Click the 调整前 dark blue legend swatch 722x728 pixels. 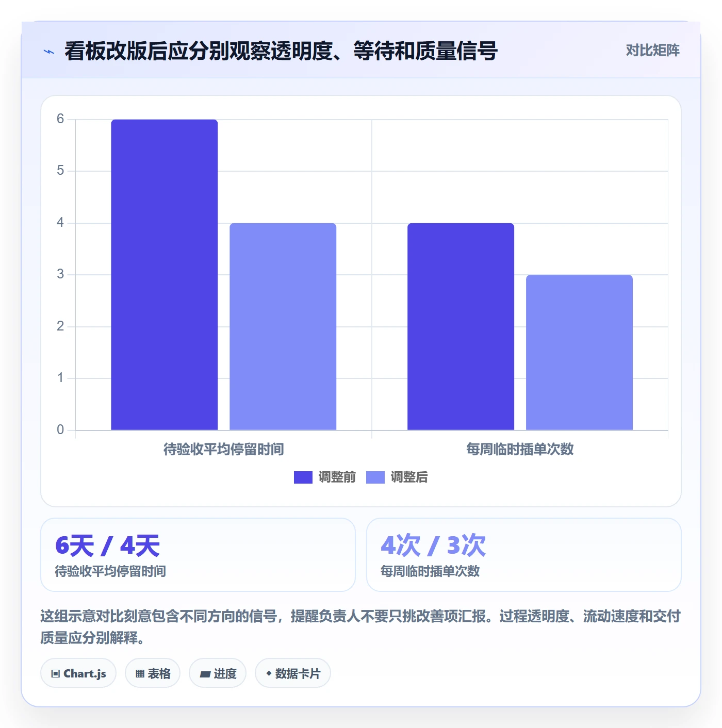pos(303,477)
